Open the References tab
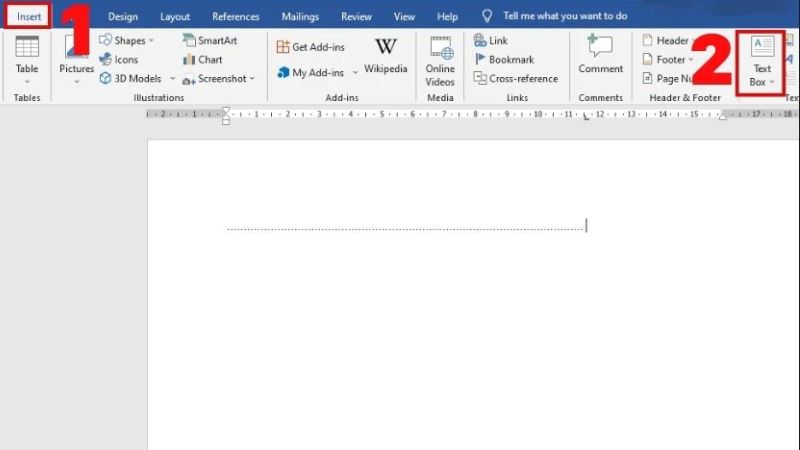800x450 pixels. [x=236, y=17]
